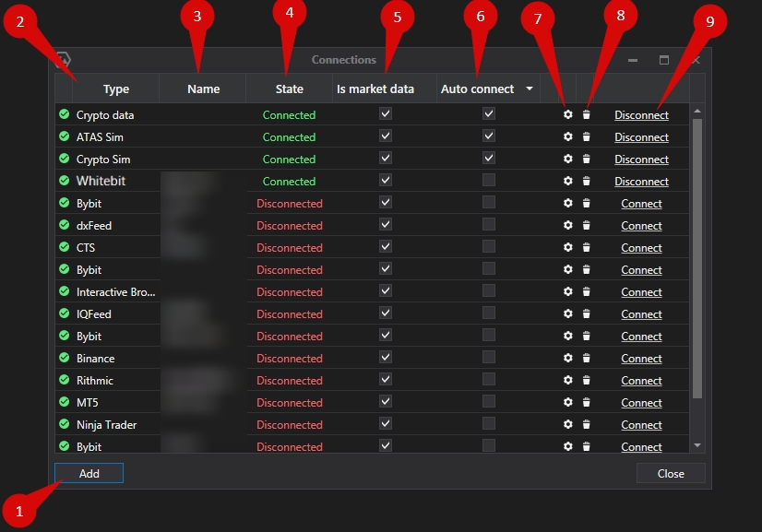Open gear settings for MT5 connection
Screen dimensions: 762x532
(567, 402)
